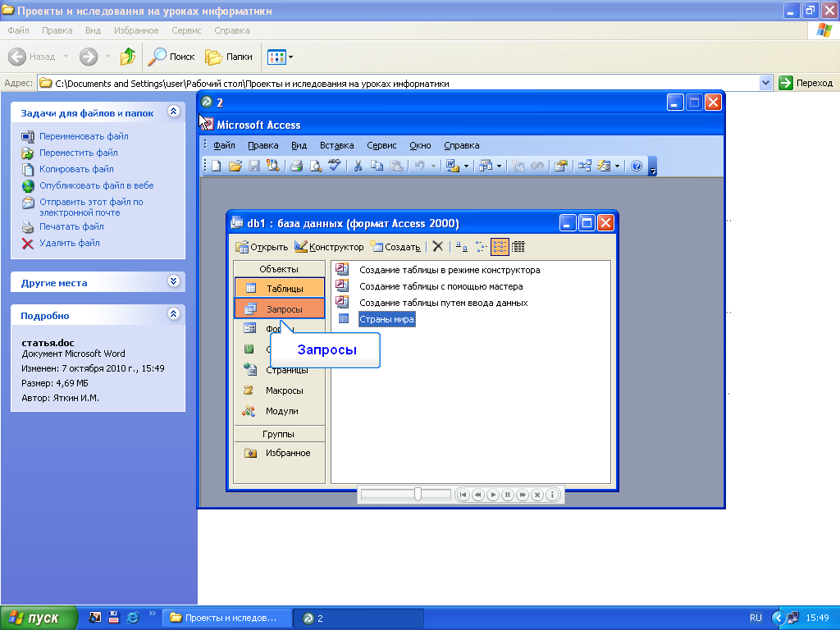
Task: Click the Analyze icon in Access toolbar
Action: 486,166
